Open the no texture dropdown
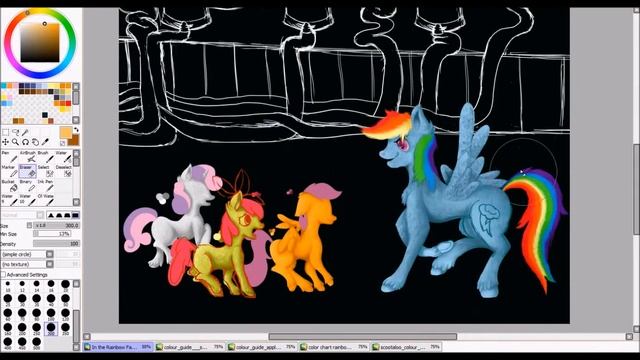The image size is (640, 360). [x=27, y=264]
